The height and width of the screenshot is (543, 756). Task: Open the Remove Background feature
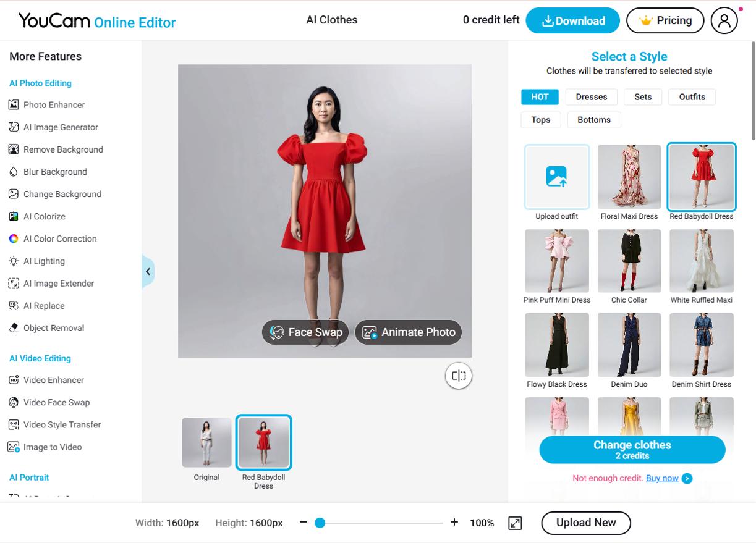64,149
